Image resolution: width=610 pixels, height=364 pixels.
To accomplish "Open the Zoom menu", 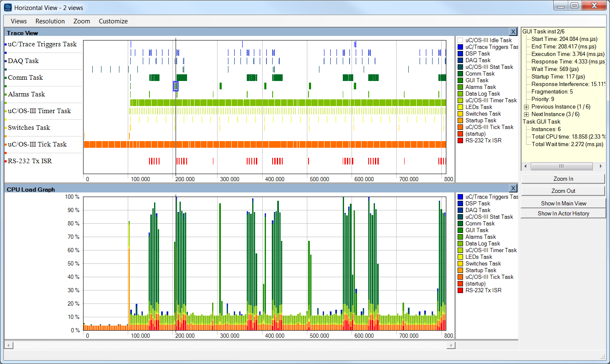I will click(x=82, y=21).
